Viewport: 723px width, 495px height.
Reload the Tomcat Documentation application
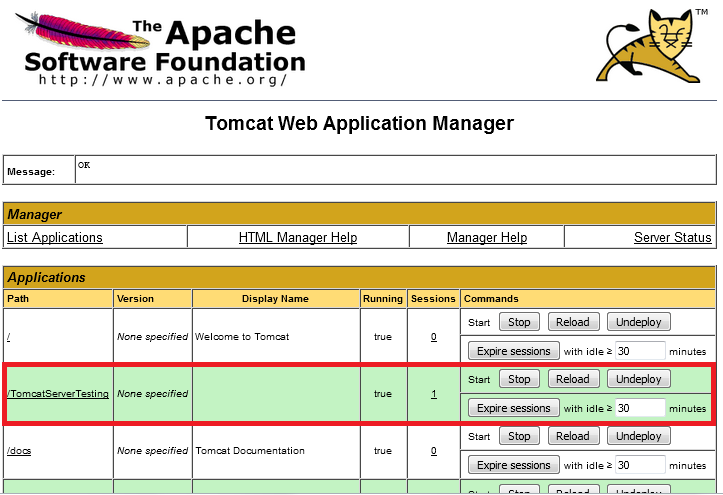coord(573,436)
